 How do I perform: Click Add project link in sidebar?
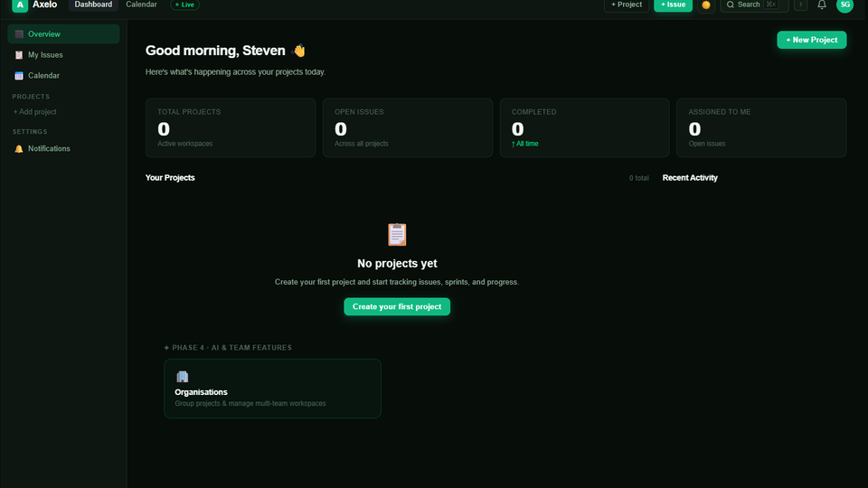pyautogui.click(x=35, y=112)
